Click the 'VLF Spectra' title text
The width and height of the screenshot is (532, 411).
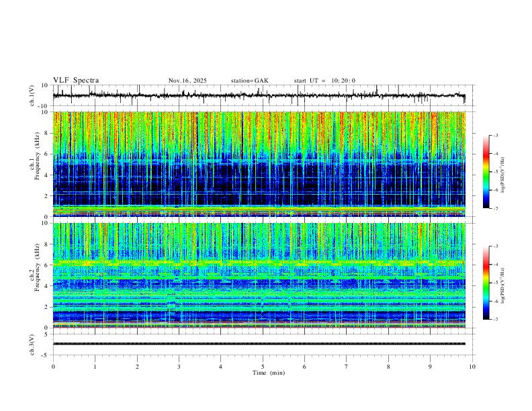(x=76, y=81)
